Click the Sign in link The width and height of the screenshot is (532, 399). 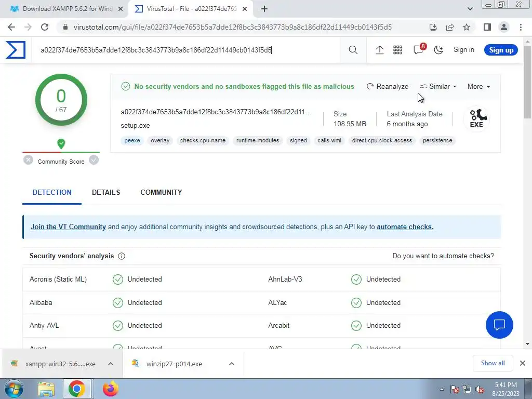pos(464,49)
